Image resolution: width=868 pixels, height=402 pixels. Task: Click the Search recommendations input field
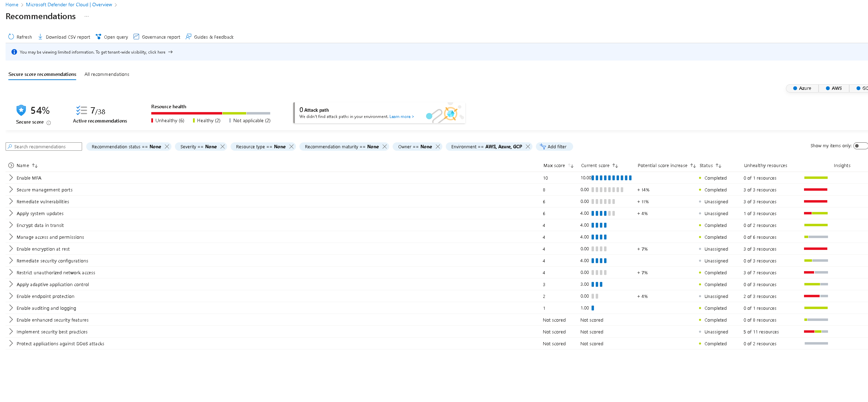tap(44, 146)
